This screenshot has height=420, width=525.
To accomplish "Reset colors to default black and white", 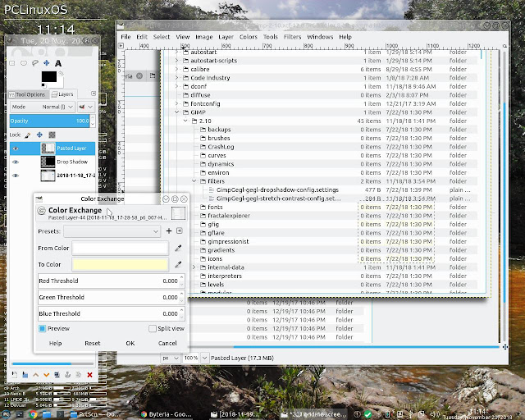I will pyautogui.click(x=43, y=85).
